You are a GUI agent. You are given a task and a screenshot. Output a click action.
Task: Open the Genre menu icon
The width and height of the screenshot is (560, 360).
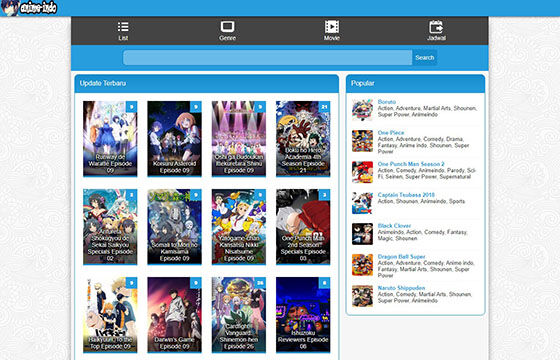coord(227,27)
